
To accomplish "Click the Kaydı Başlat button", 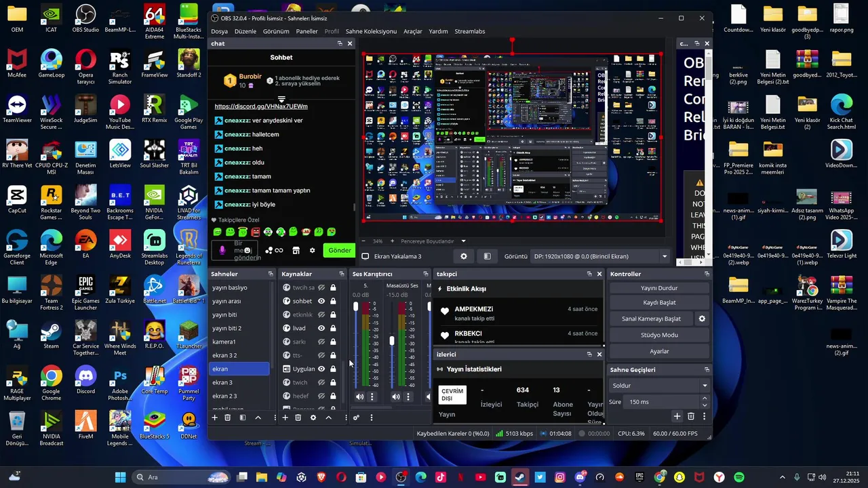I will click(x=659, y=302).
